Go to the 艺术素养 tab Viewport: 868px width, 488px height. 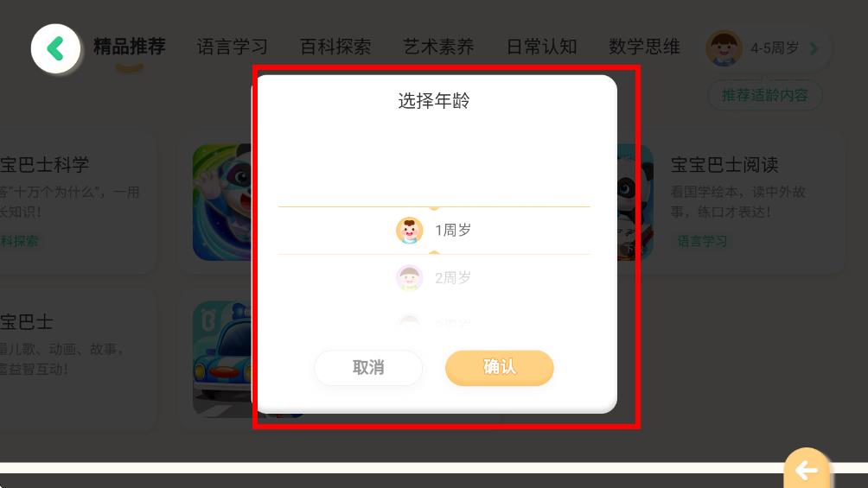pos(438,47)
